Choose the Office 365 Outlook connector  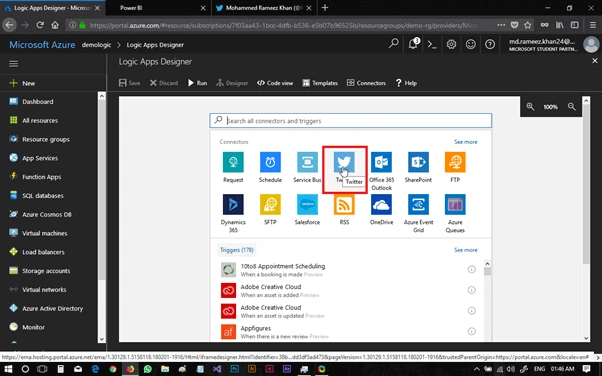381,162
